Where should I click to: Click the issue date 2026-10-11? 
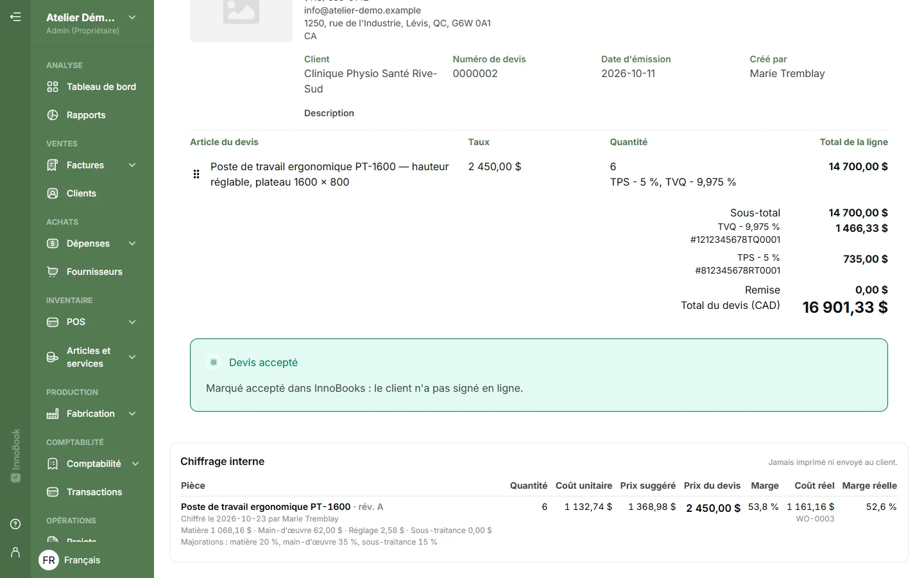(628, 73)
